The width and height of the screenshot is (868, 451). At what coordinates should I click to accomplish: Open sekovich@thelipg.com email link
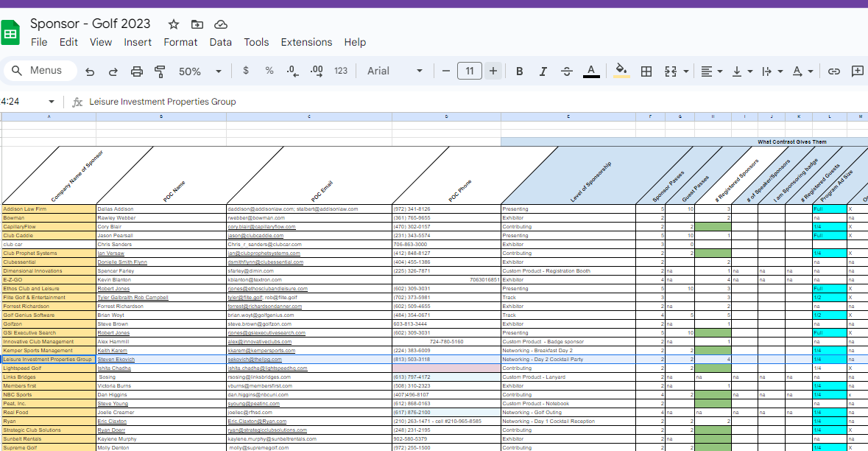(x=255, y=360)
